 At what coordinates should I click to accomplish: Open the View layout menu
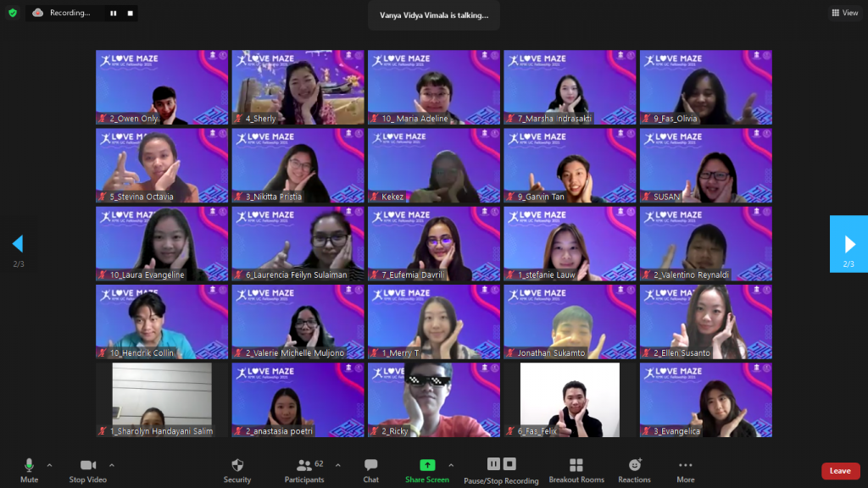[845, 13]
